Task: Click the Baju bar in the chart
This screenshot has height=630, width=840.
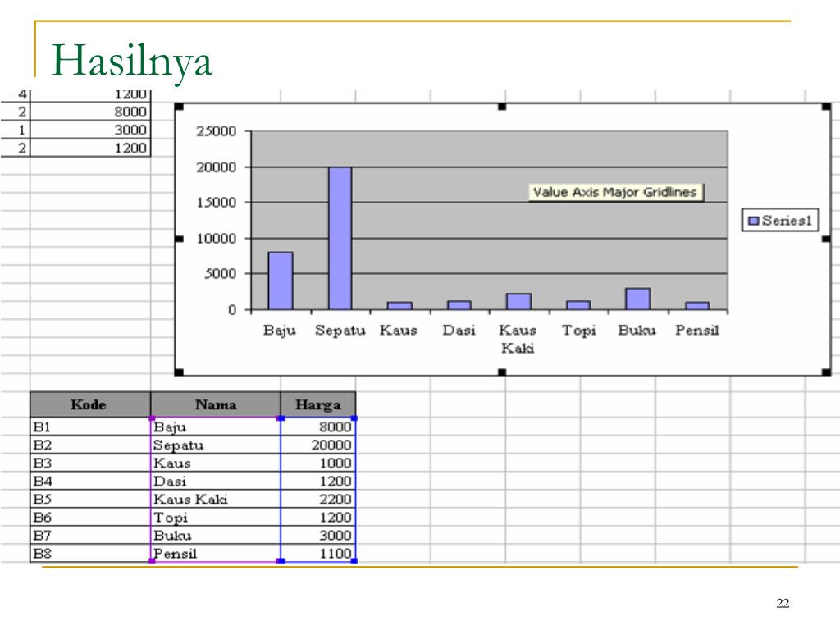Action: pyautogui.click(x=281, y=281)
